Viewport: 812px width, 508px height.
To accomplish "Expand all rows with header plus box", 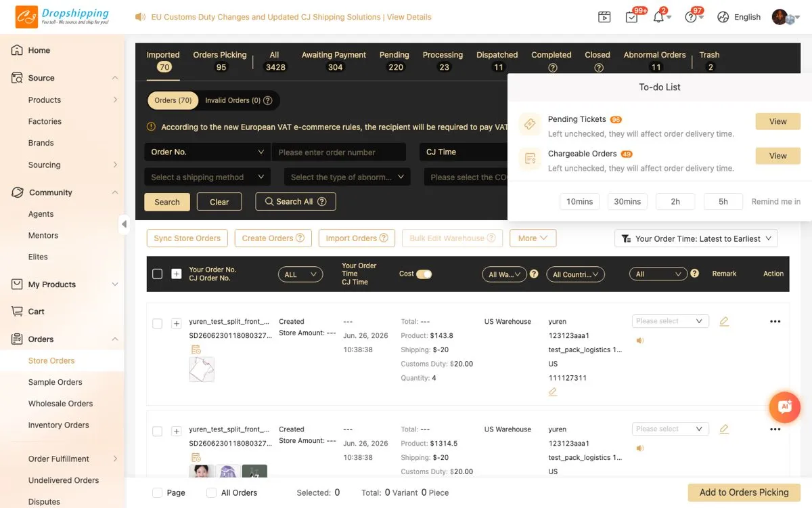I will point(177,274).
